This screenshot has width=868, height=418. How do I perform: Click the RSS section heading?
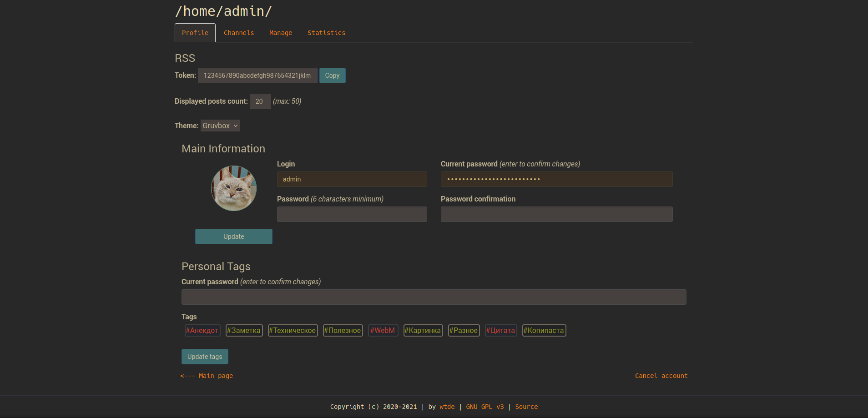[185, 58]
